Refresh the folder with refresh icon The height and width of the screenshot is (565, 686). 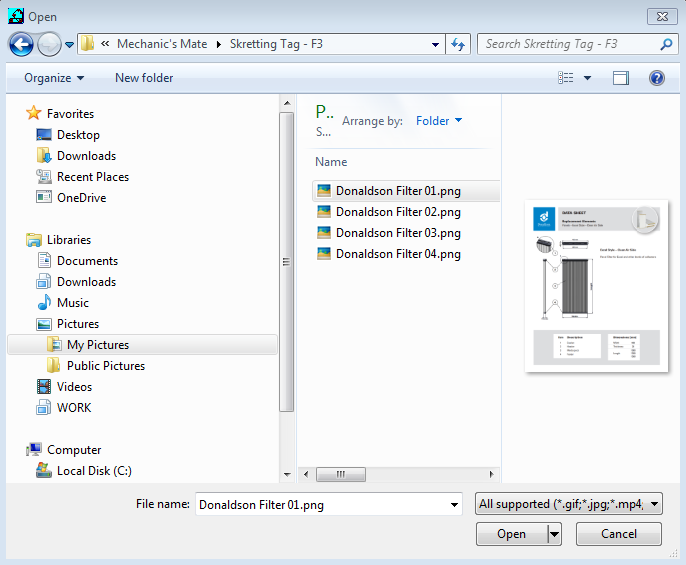point(458,44)
